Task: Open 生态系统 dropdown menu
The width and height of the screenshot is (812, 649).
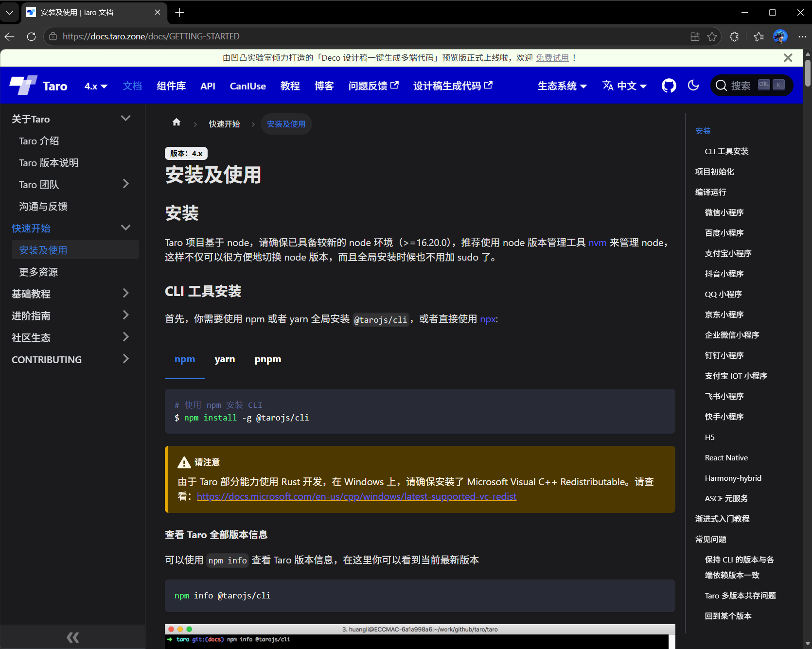Action: [563, 86]
